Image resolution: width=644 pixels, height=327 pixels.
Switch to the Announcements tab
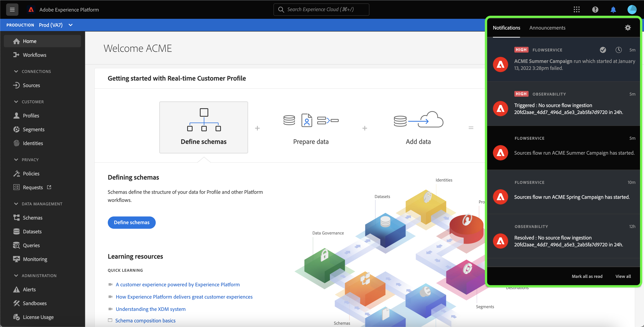click(547, 28)
